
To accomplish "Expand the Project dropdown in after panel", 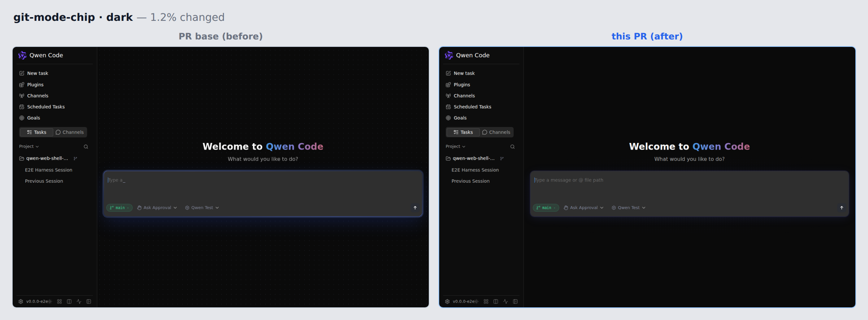I will [x=456, y=147].
